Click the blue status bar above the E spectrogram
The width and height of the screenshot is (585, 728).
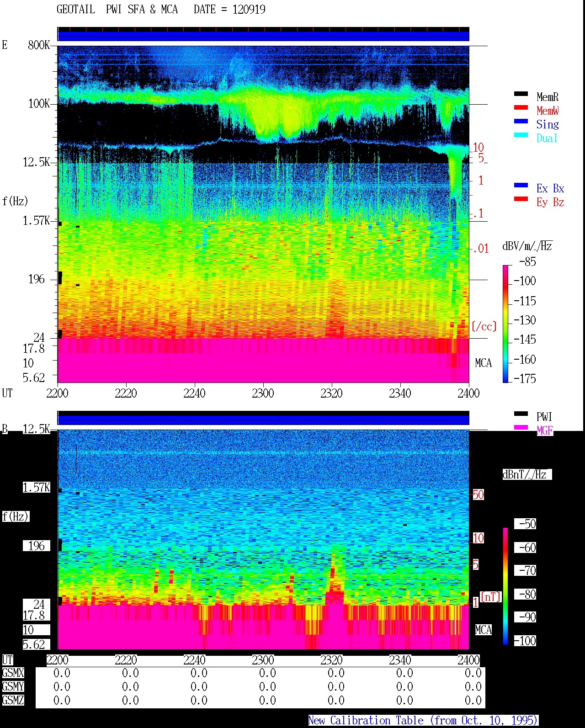click(263, 36)
